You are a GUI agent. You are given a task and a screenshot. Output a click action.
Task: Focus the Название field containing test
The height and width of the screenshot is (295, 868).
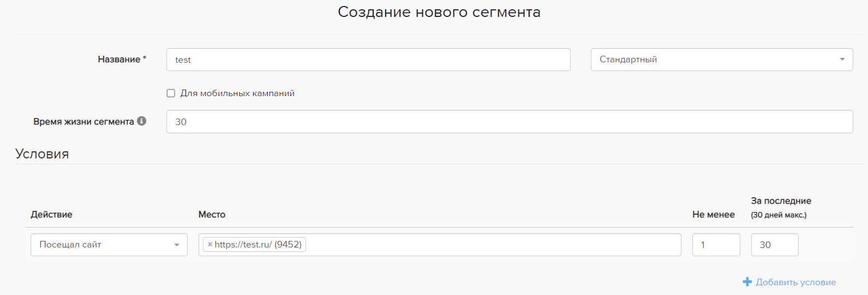[368, 60]
